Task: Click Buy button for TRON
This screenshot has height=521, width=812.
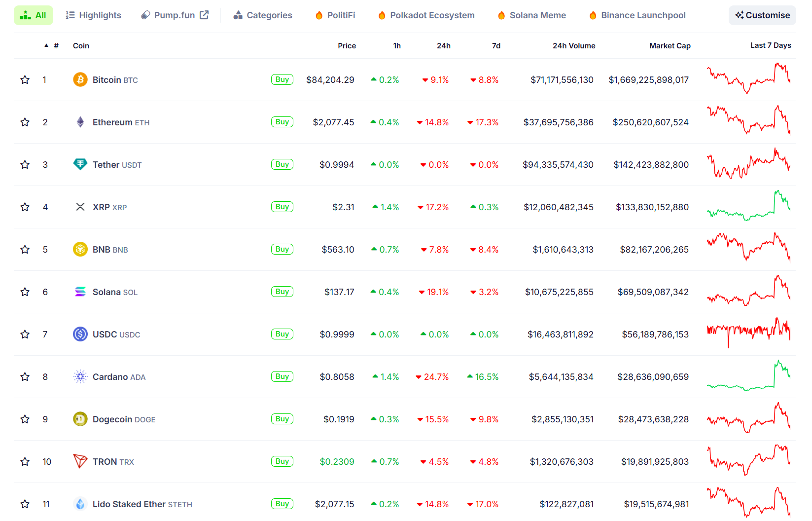Action: coord(282,461)
